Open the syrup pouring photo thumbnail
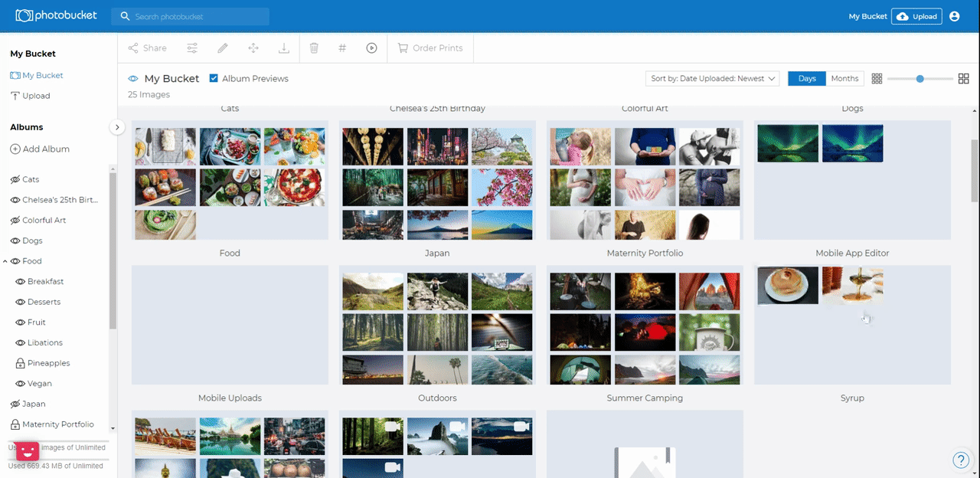The image size is (980, 478). 853,286
